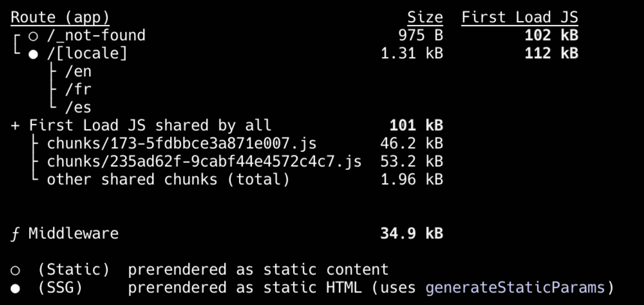The image size is (644, 305).
Task: Click chunks/235ad62f-9cabf44e4572c4c7.js file name
Action: click(204, 162)
